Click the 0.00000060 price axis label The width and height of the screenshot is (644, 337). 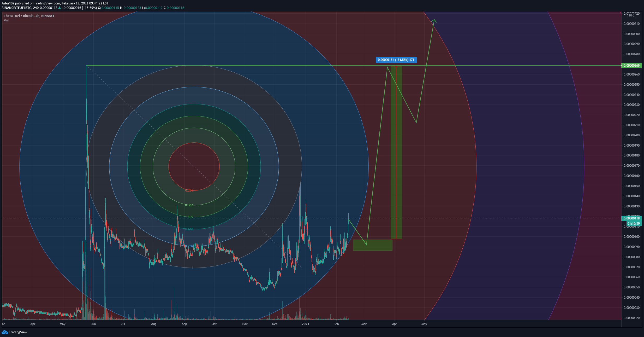tap(631, 277)
